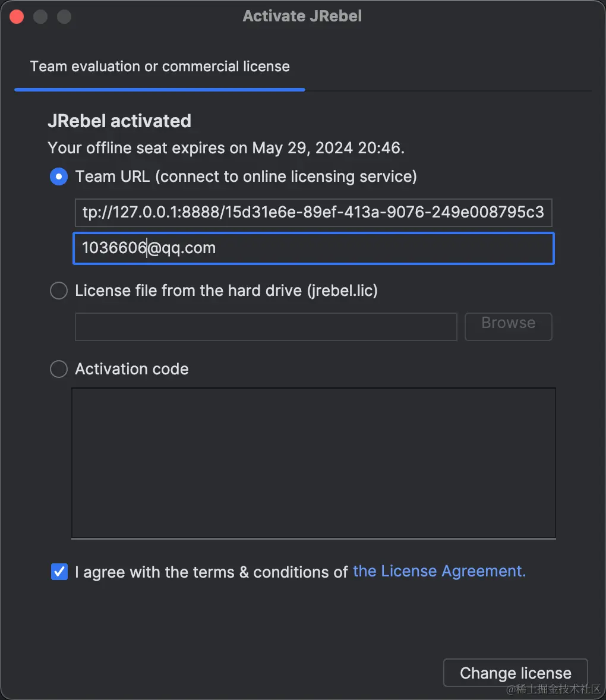Screen dimensions: 606x700
Task: Click inside the Activation code text area
Action: point(313,463)
